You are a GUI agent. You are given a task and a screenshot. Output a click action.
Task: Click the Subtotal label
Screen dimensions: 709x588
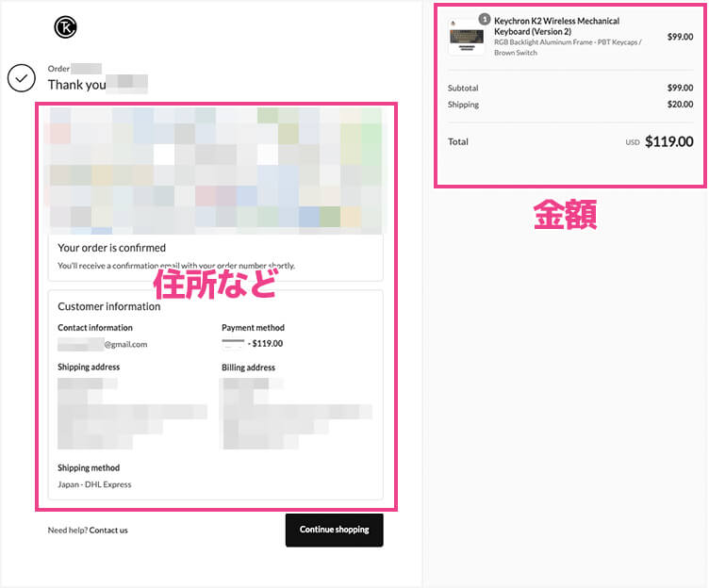coord(463,88)
